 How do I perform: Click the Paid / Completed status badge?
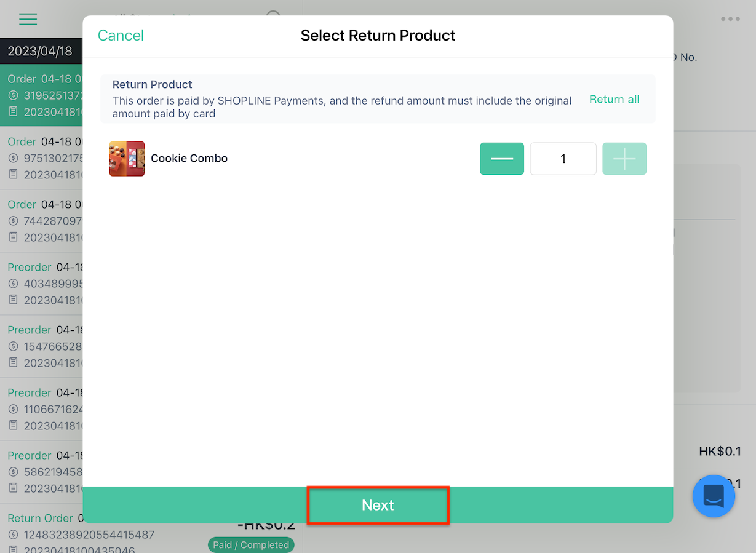tap(251, 545)
